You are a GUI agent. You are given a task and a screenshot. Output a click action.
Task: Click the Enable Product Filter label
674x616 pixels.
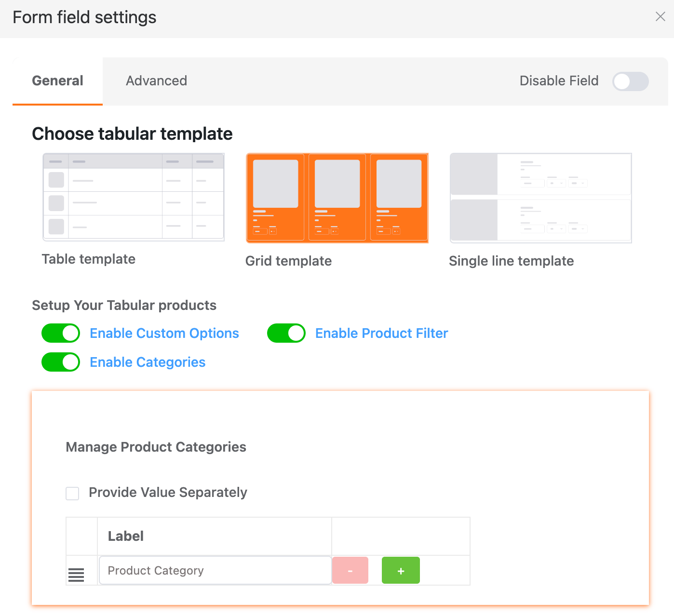tap(381, 334)
